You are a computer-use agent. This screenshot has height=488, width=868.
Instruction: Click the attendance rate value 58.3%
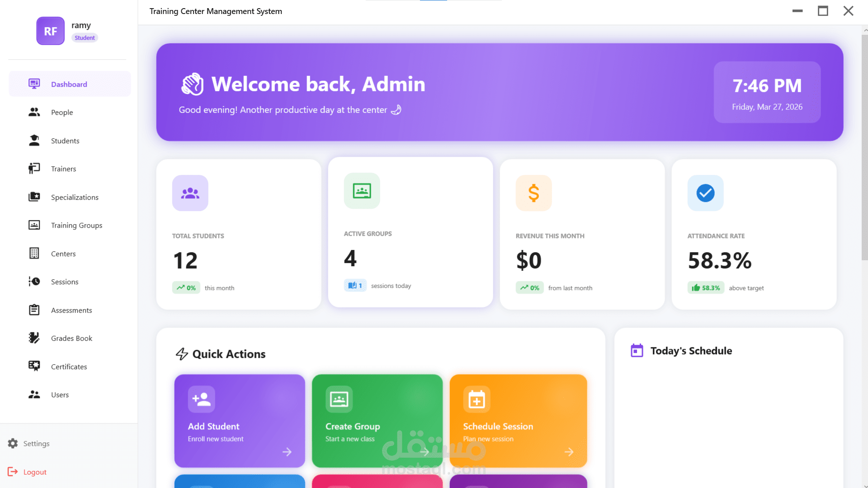click(x=720, y=261)
